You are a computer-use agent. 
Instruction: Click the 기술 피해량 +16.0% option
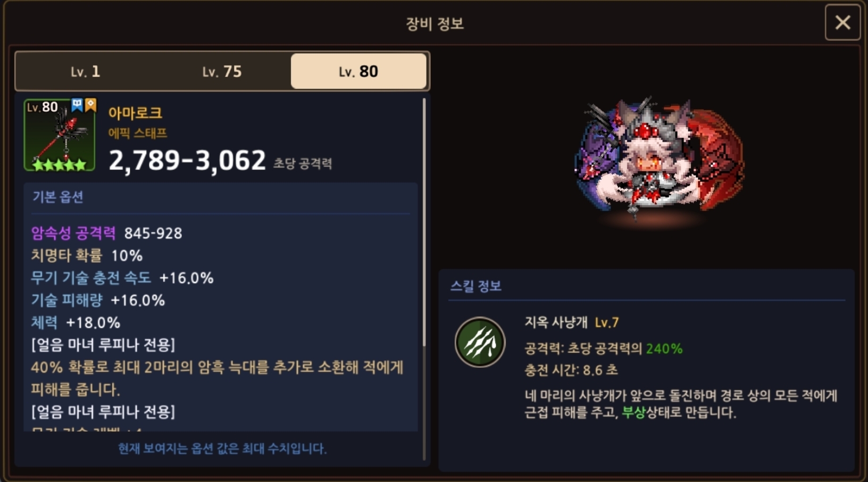98,300
